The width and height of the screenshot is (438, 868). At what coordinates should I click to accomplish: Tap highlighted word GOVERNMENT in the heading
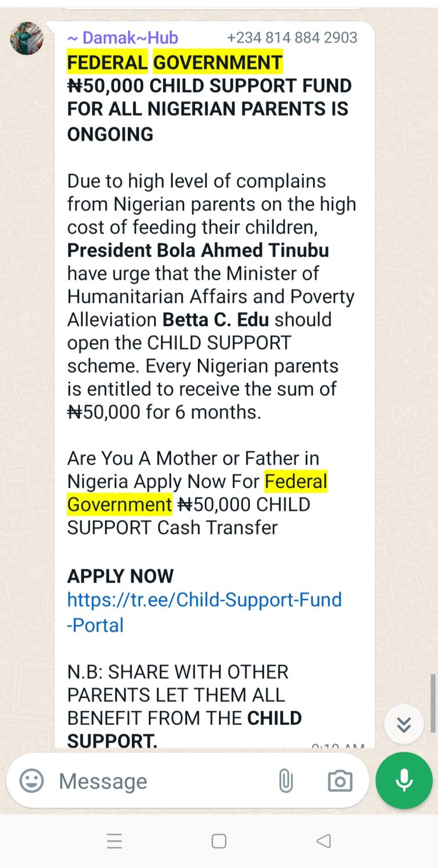(x=218, y=63)
